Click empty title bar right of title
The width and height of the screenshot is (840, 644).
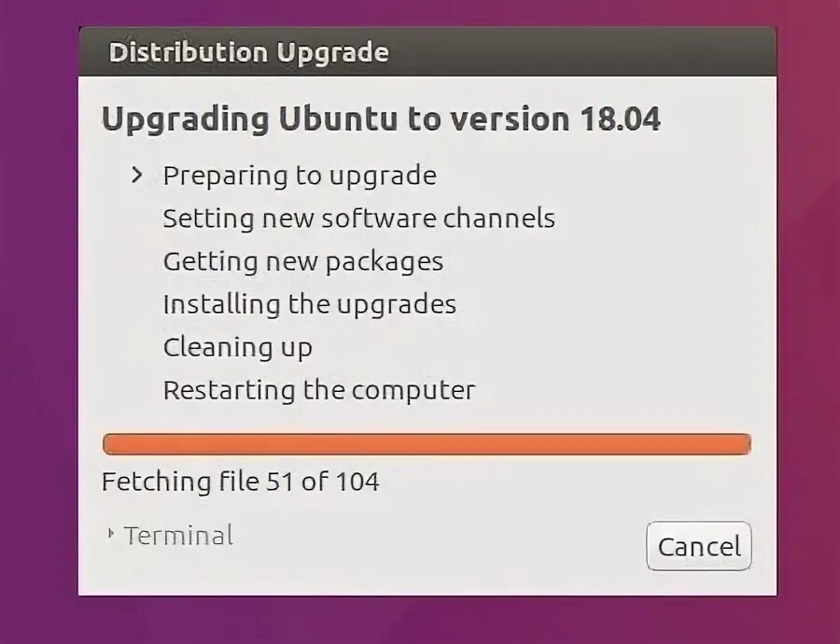tap(579, 52)
